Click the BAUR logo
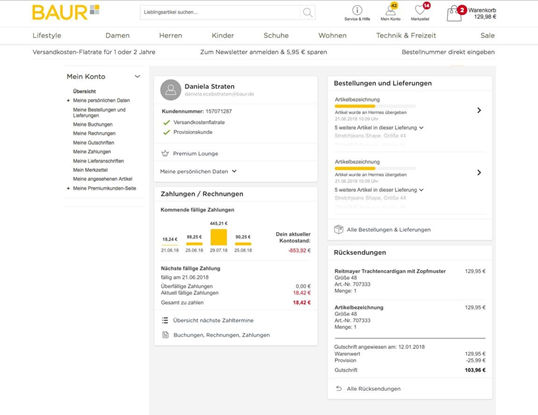 [66, 12]
